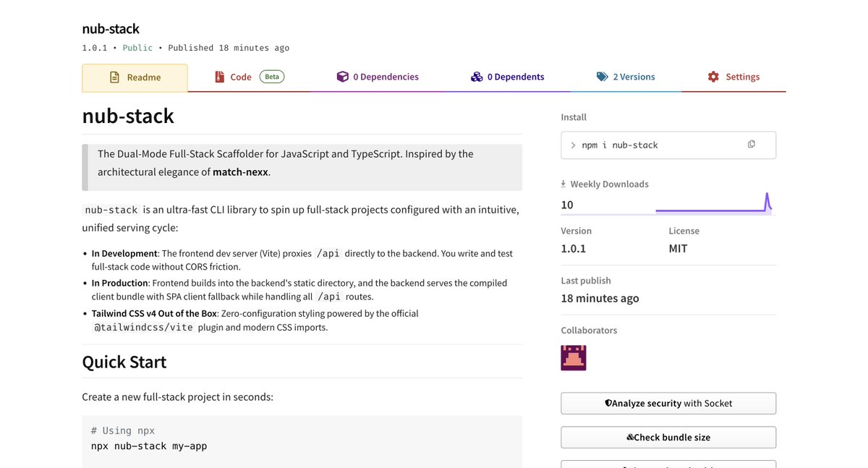Click the Quick Start heading

coord(124,362)
